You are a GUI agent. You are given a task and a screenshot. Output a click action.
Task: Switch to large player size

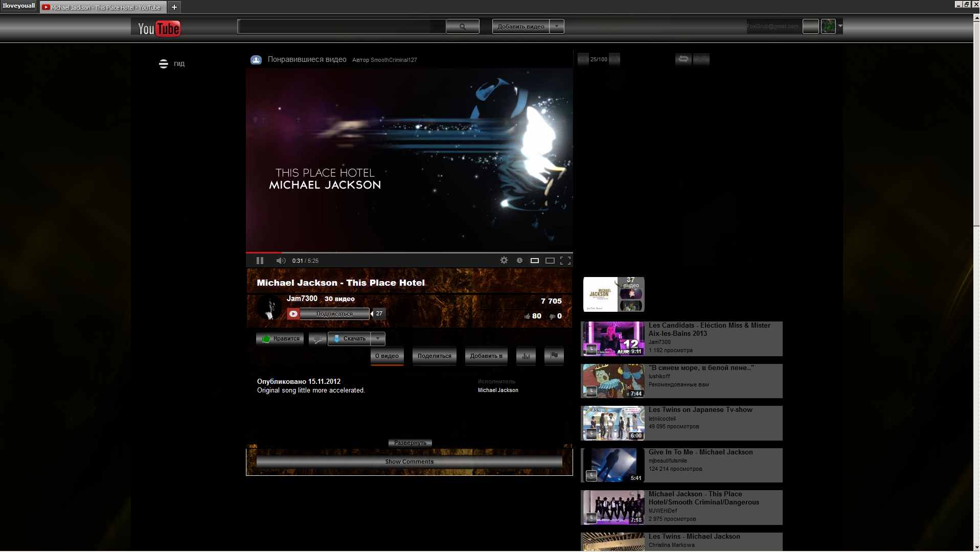(x=550, y=261)
